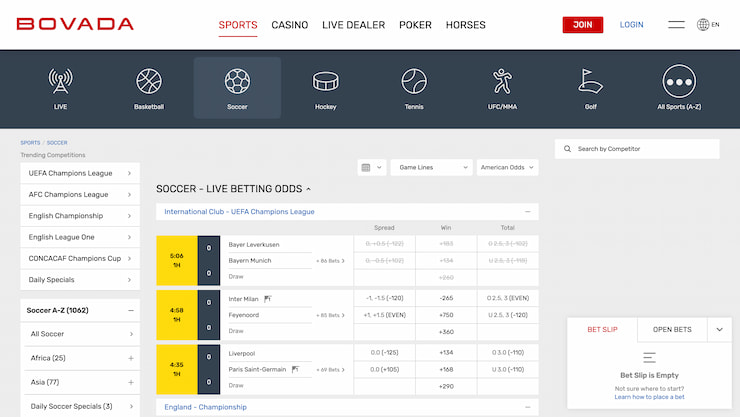The image size is (740, 417).
Task: Select the UFC/MMA fighter icon
Action: (x=502, y=81)
